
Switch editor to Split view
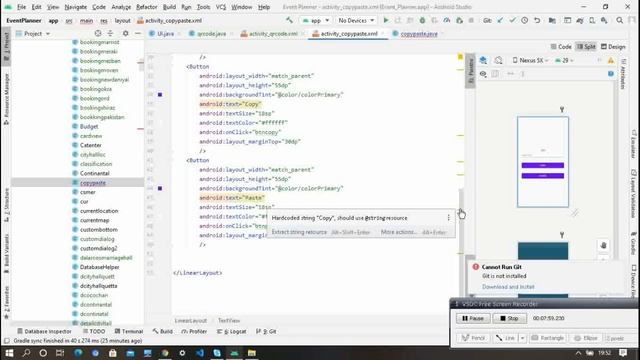[x=586, y=47]
